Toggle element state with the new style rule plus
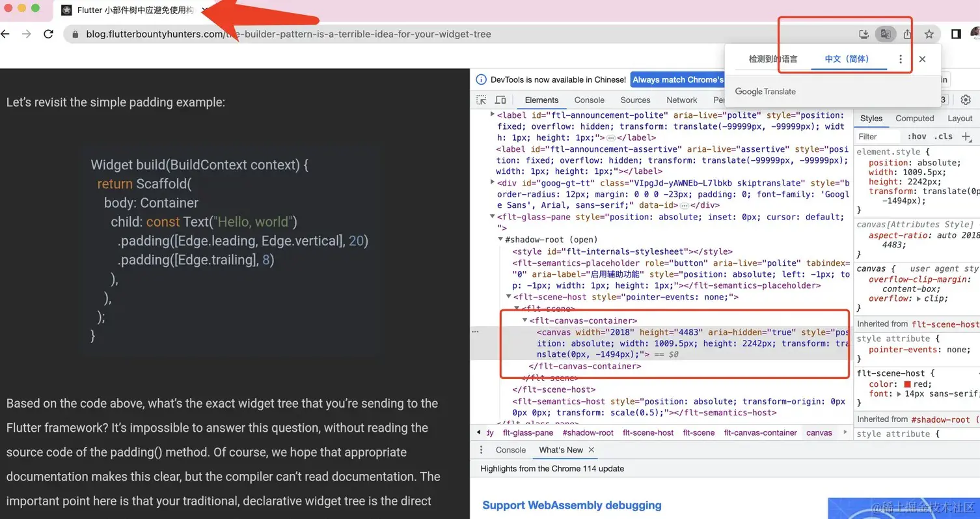The width and height of the screenshot is (980, 519). [966, 137]
